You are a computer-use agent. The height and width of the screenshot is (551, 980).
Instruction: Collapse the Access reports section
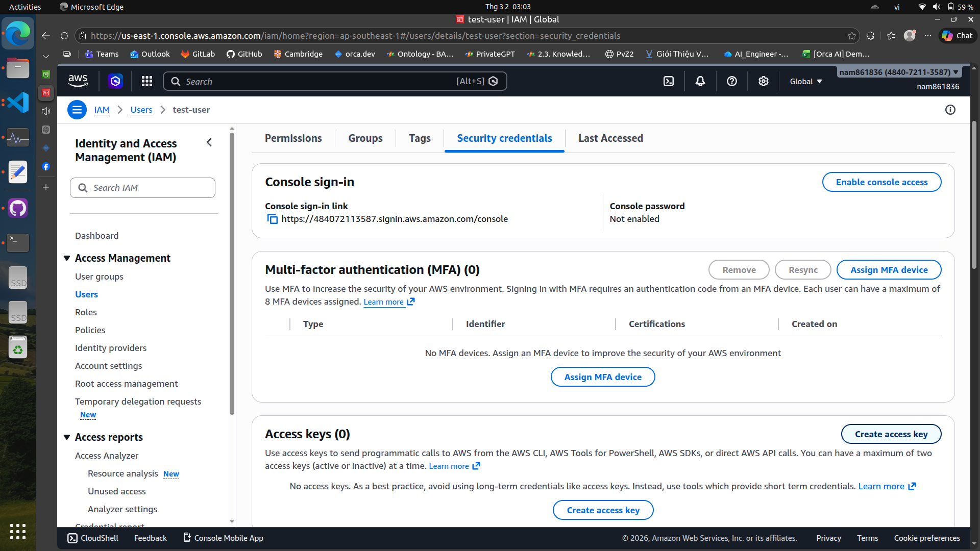point(67,437)
